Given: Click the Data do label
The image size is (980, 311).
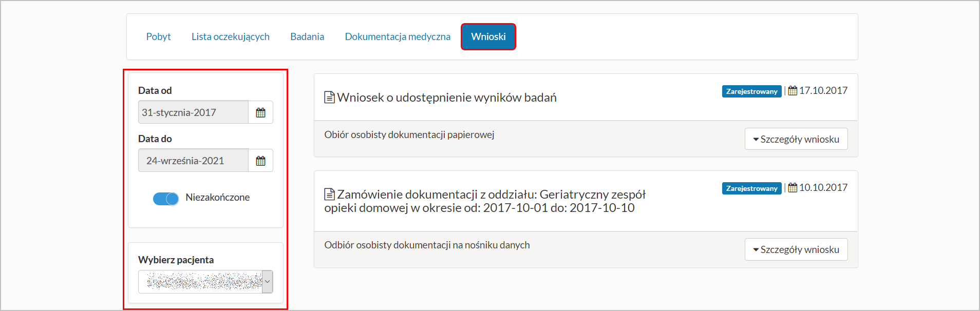Looking at the screenshot, I should pos(155,139).
